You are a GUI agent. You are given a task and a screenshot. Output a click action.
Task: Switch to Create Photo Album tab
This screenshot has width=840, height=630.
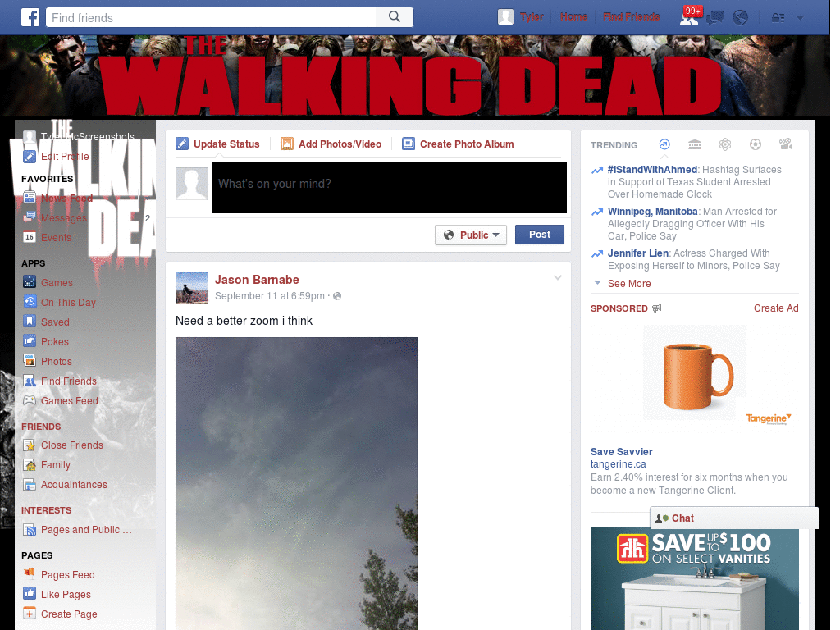[x=458, y=144]
